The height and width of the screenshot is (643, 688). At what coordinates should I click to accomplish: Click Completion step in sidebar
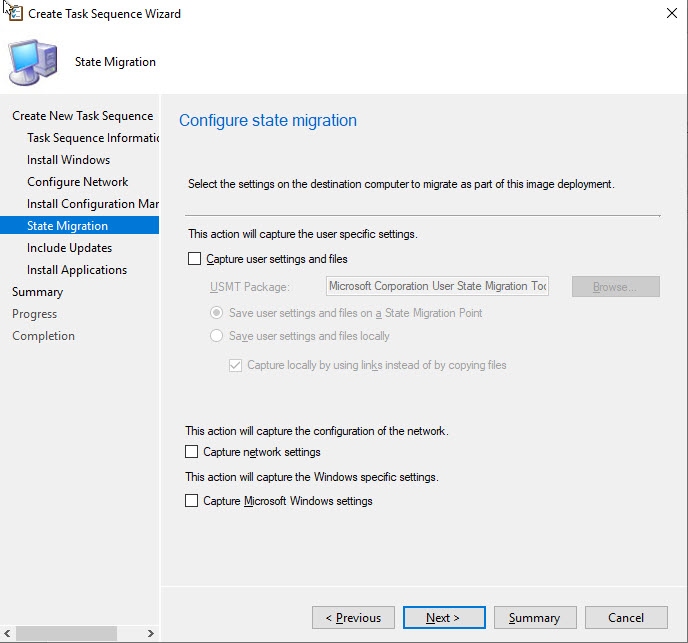(43, 336)
